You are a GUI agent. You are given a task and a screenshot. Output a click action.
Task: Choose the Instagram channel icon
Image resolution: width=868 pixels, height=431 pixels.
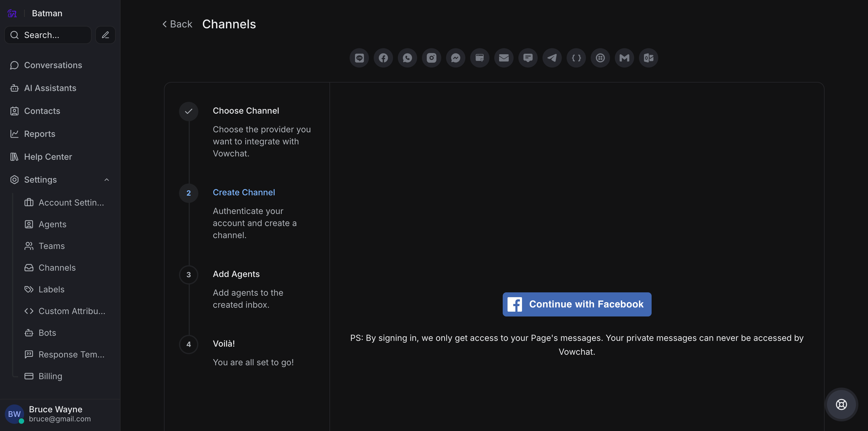click(432, 58)
